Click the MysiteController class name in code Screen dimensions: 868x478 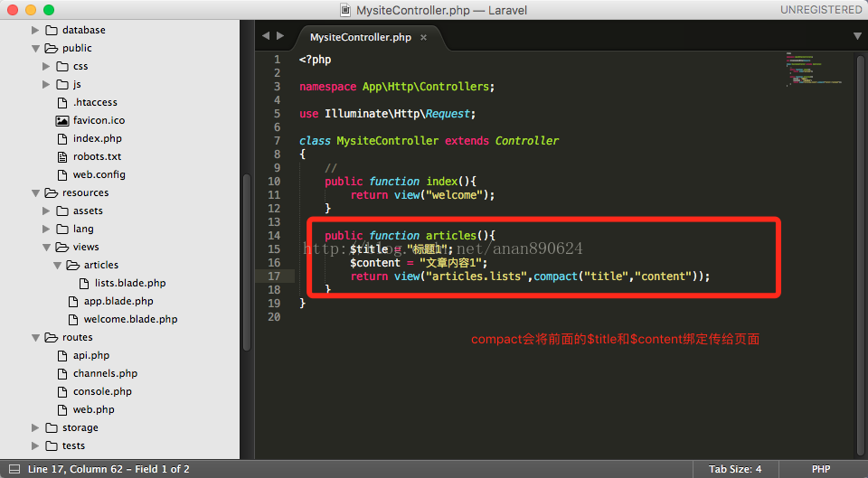(x=388, y=141)
